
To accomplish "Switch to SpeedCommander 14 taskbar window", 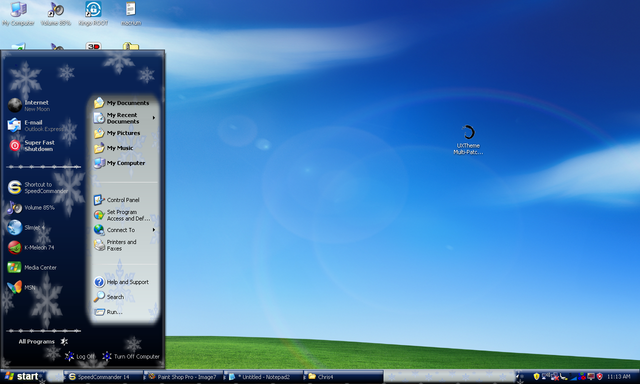I will [x=104, y=377].
